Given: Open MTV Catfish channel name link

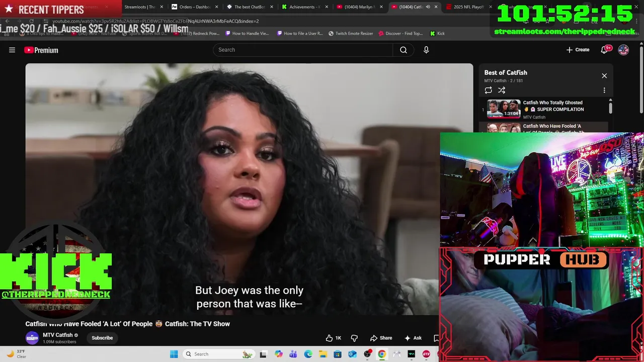Looking at the screenshot, I should [57, 335].
